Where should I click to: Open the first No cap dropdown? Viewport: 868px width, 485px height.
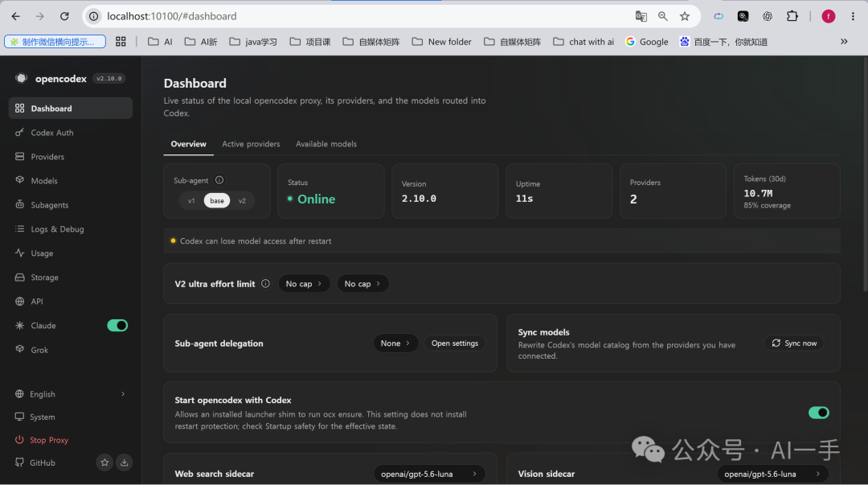click(x=304, y=284)
